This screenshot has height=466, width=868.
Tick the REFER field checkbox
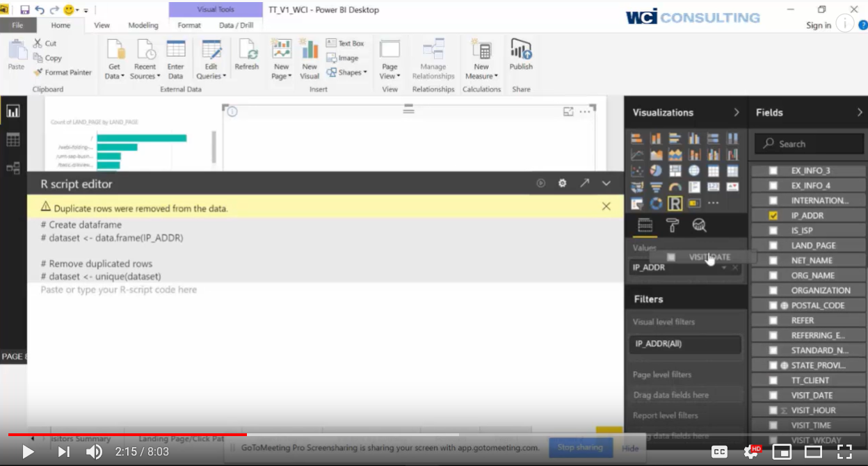(x=773, y=321)
